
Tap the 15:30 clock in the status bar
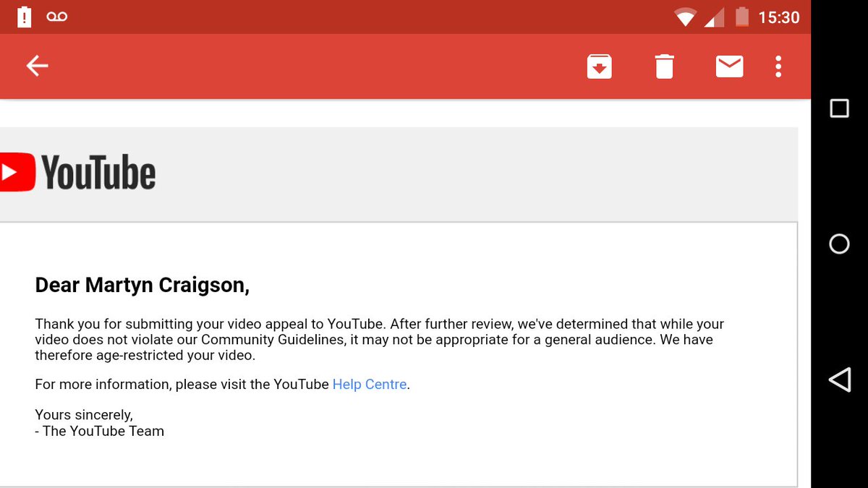(778, 17)
